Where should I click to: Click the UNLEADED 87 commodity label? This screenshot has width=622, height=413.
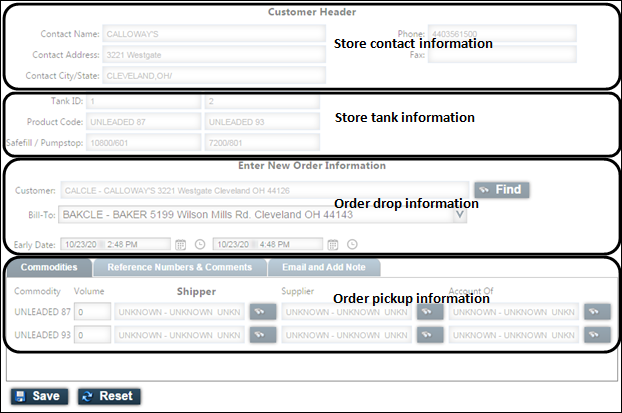pyautogui.click(x=42, y=312)
